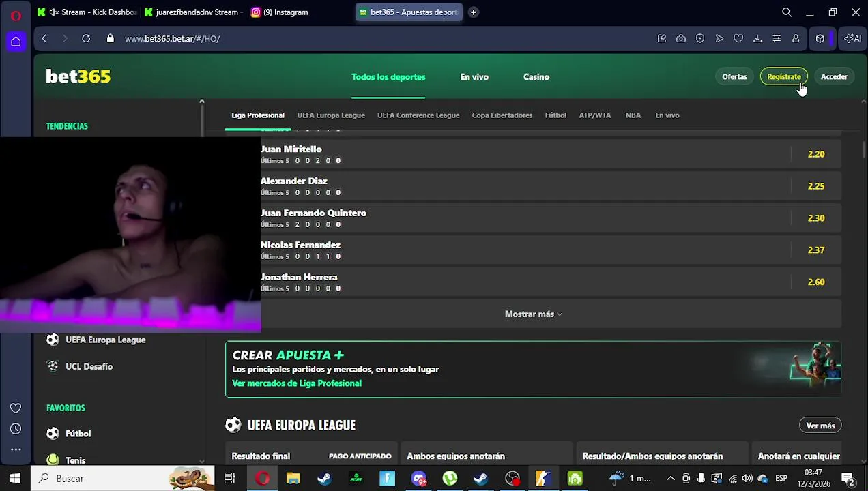
Task: Select the Fútbol tab
Action: [x=555, y=115]
